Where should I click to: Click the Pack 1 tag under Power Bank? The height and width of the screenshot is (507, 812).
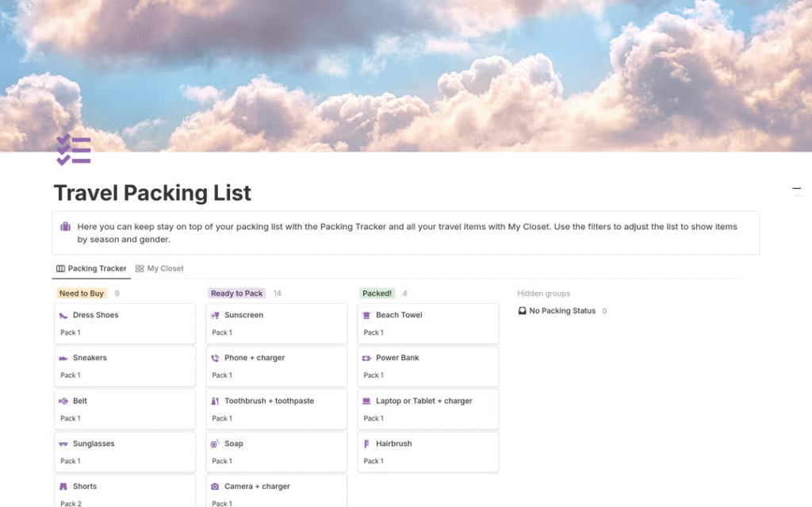point(373,374)
